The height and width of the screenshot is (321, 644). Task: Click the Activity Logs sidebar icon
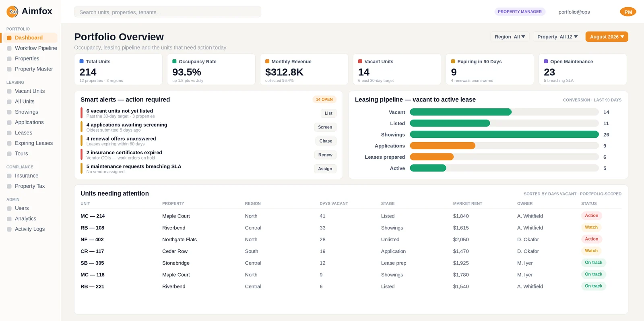click(x=9, y=229)
